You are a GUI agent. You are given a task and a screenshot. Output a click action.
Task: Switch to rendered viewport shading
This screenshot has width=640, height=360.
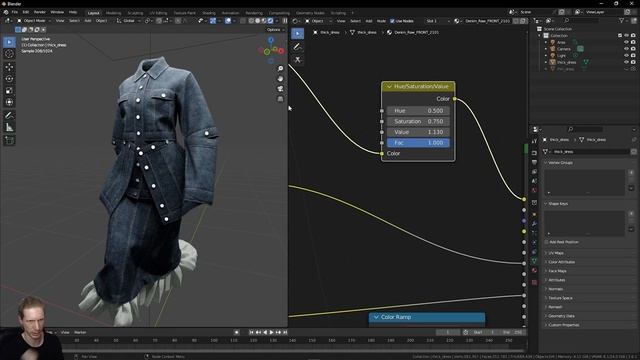click(271, 21)
